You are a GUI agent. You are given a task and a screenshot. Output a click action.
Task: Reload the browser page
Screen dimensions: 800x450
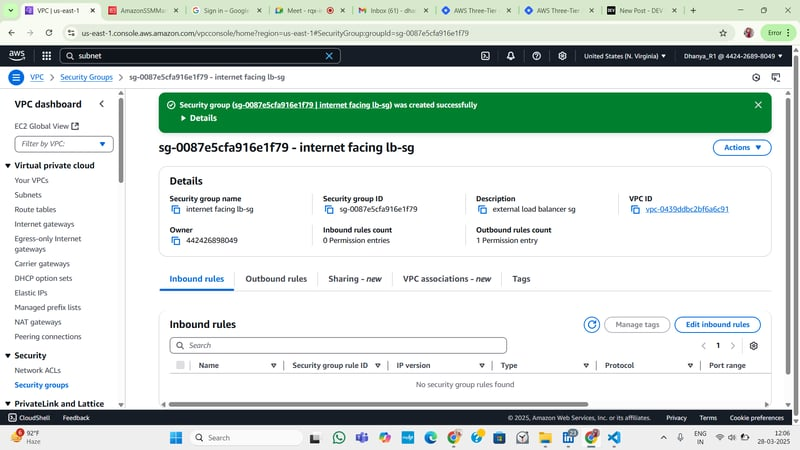click(49, 33)
